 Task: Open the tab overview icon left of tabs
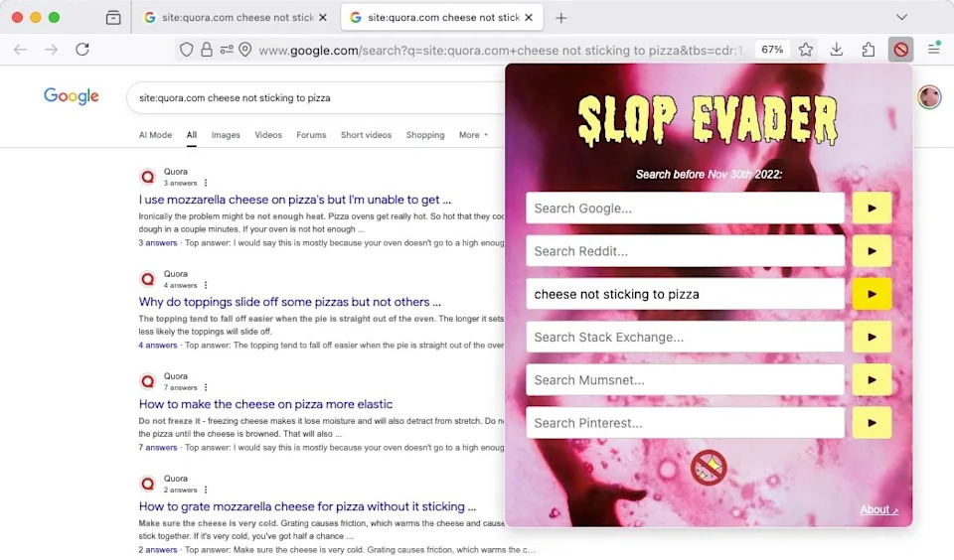click(x=113, y=18)
